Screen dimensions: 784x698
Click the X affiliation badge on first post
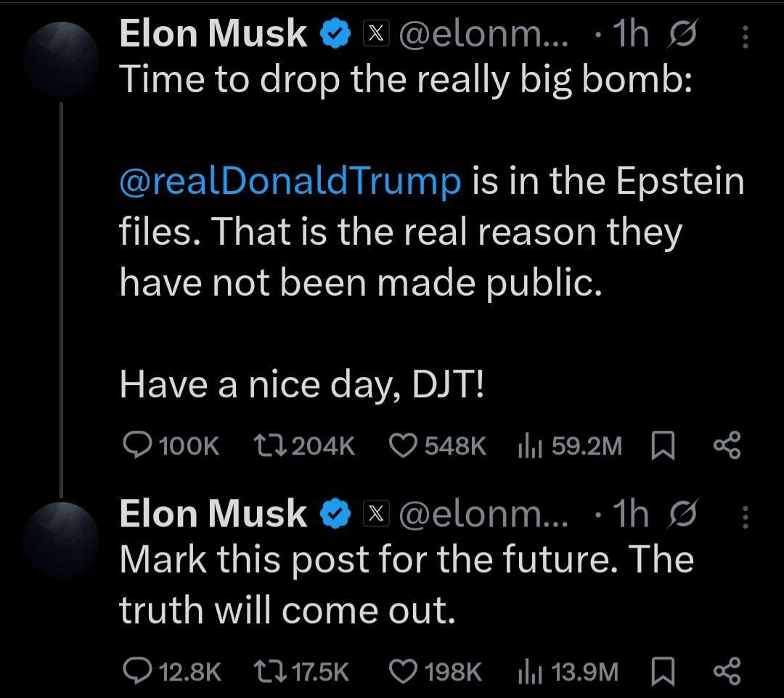pyautogui.click(x=375, y=35)
